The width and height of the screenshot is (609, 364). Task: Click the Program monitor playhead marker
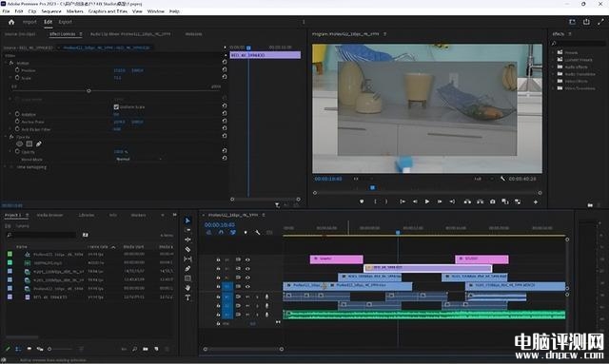coord(372,188)
